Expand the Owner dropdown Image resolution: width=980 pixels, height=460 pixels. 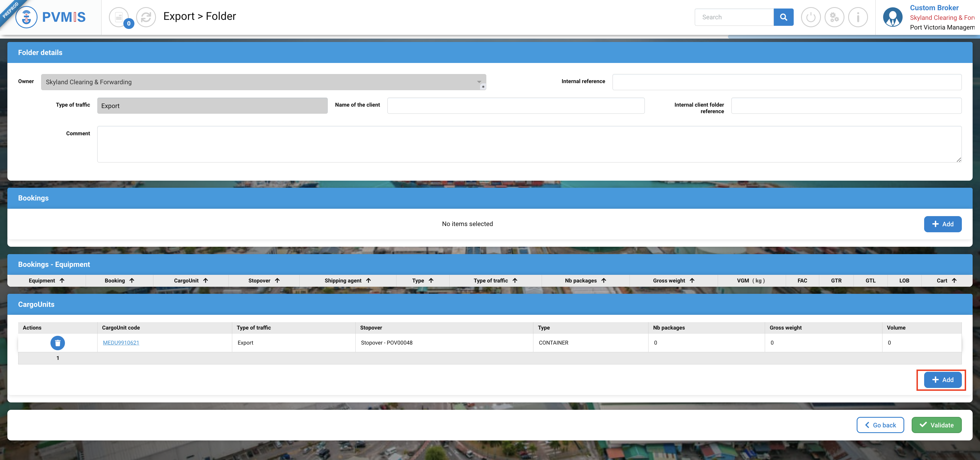pos(479,82)
